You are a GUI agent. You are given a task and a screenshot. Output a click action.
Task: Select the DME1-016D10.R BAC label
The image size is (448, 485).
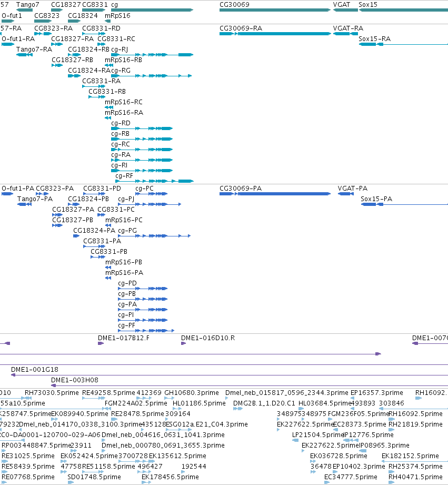[x=208, y=338]
